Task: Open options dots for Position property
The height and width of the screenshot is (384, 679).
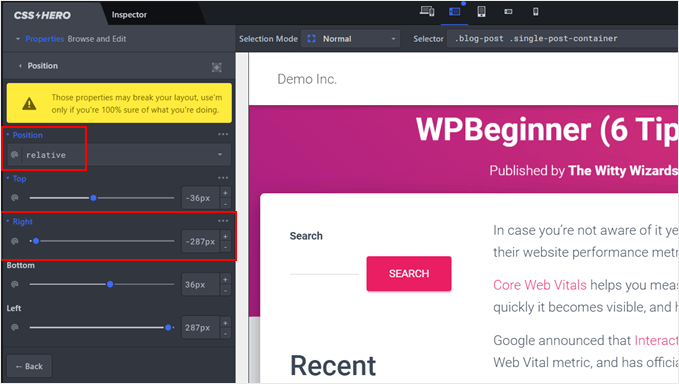Action: coord(223,134)
